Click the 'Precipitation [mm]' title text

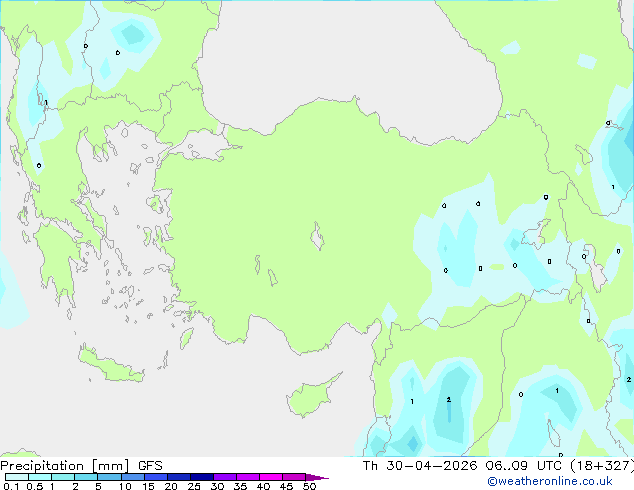coord(65,466)
